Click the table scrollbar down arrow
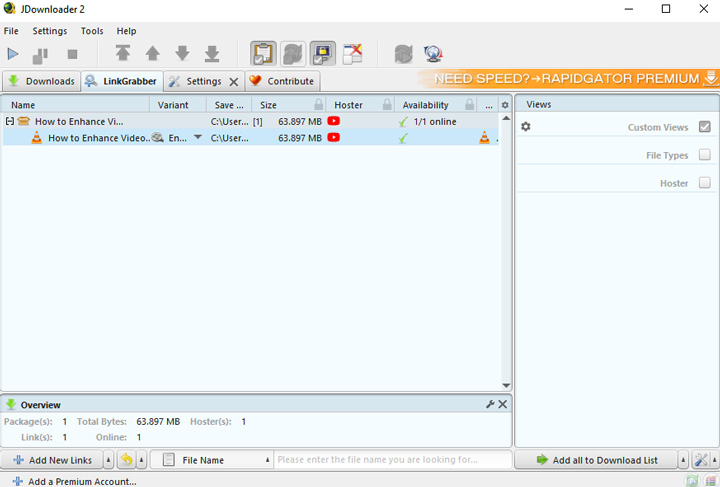The height and width of the screenshot is (487, 720). tap(506, 386)
